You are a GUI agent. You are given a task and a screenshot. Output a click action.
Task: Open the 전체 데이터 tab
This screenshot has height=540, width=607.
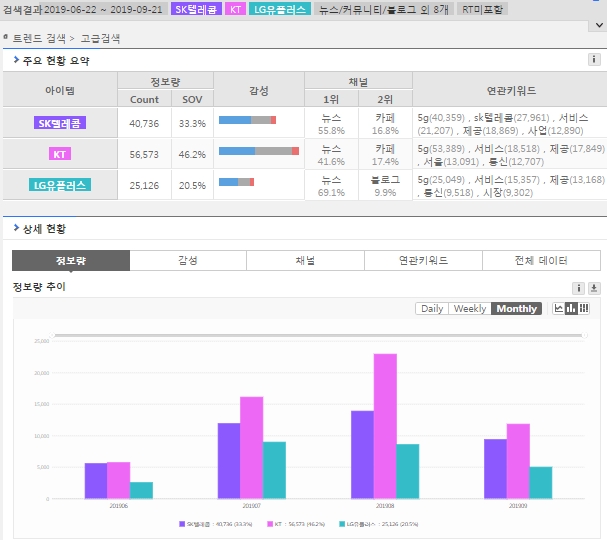tap(541, 261)
